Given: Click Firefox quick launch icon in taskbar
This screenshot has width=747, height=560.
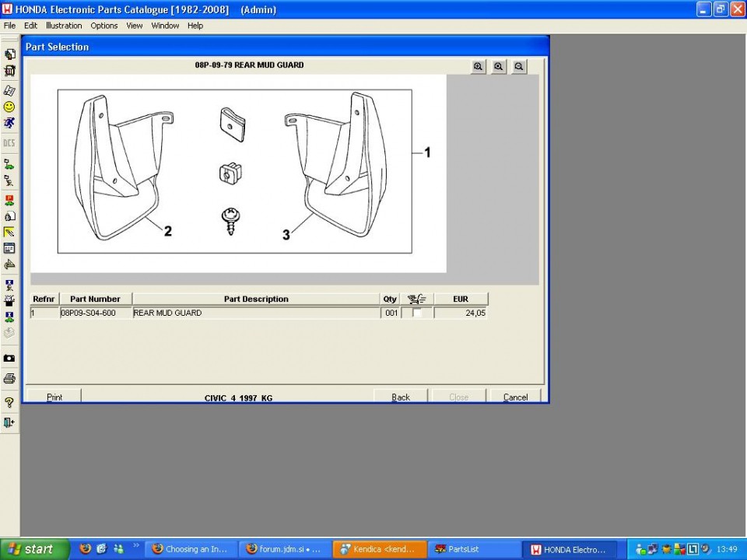Looking at the screenshot, I should [x=86, y=549].
